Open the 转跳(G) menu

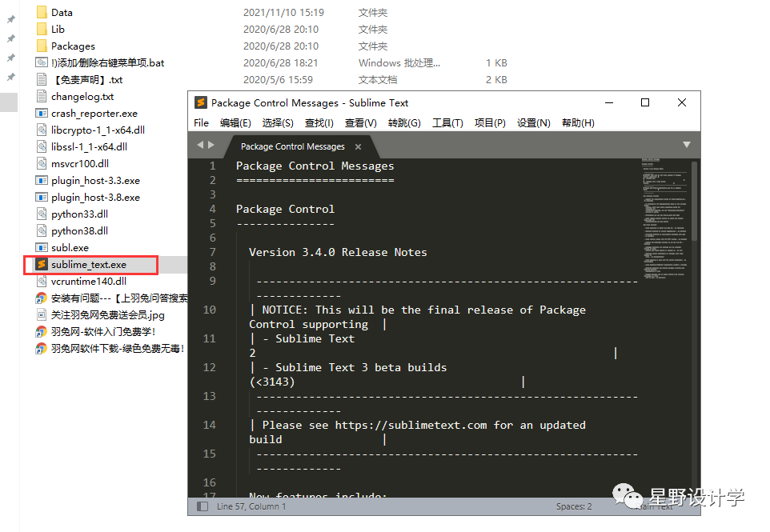click(x=404, y=122)
